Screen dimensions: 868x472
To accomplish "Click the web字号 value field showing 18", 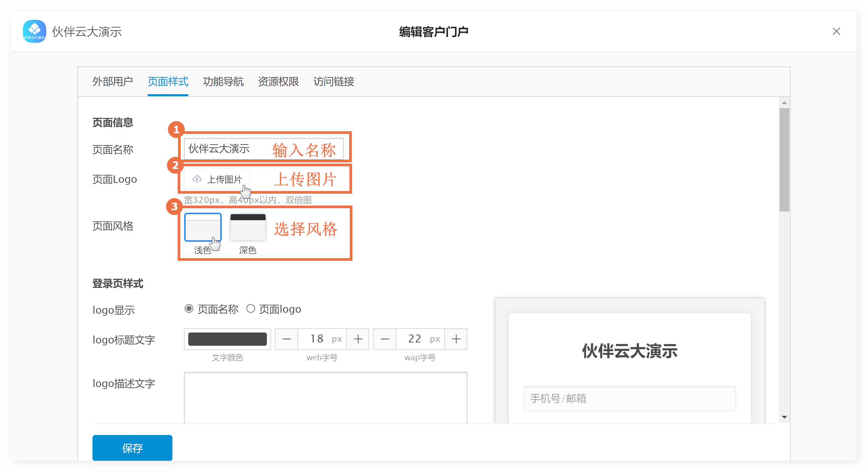I will pos(322,339).
